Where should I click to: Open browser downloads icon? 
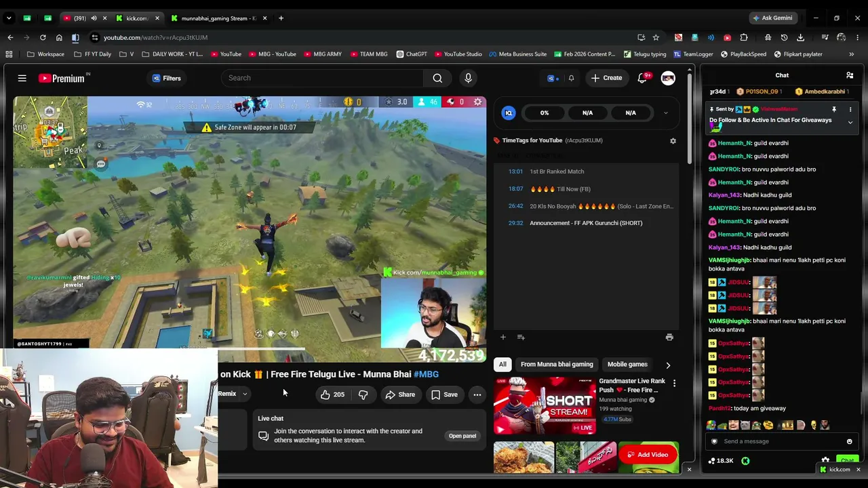(801, 37)
